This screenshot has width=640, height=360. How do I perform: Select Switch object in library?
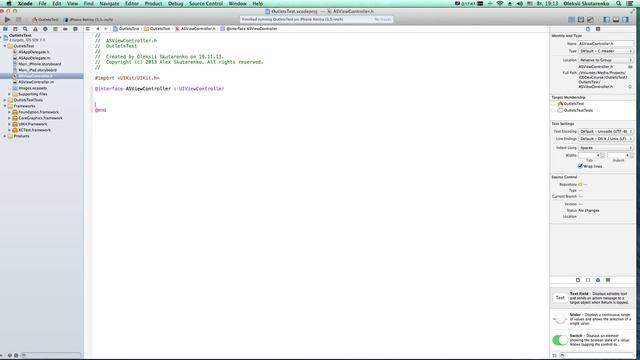click(592, 340)
